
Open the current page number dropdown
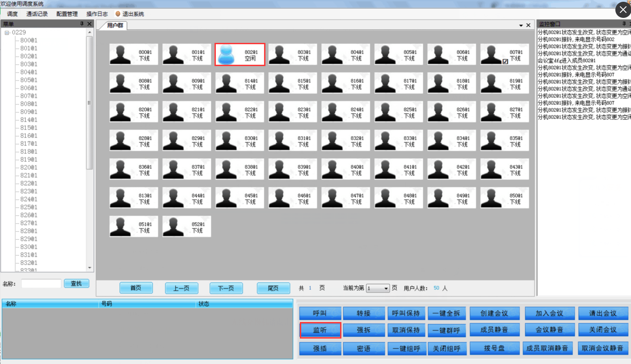coord(387,289)
